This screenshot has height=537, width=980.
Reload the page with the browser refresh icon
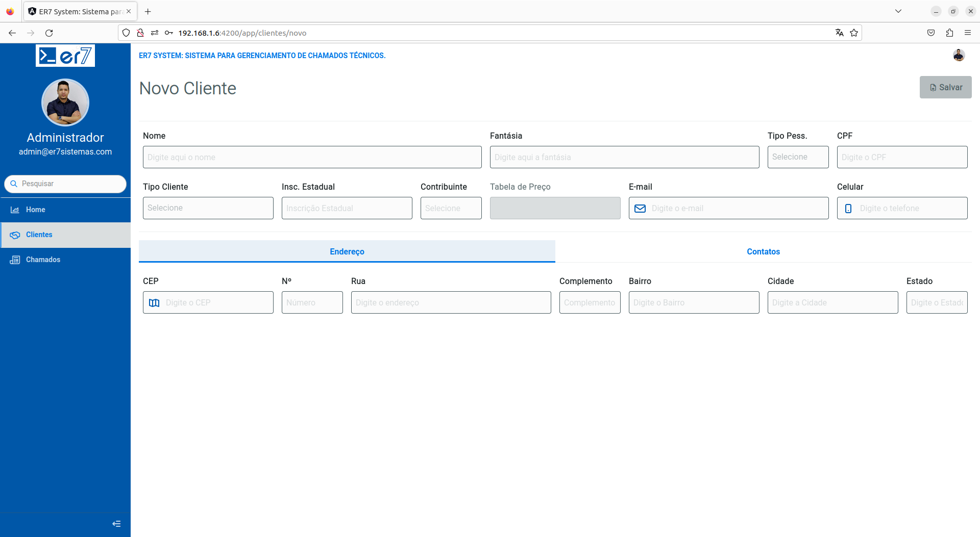tap(49, 33)
